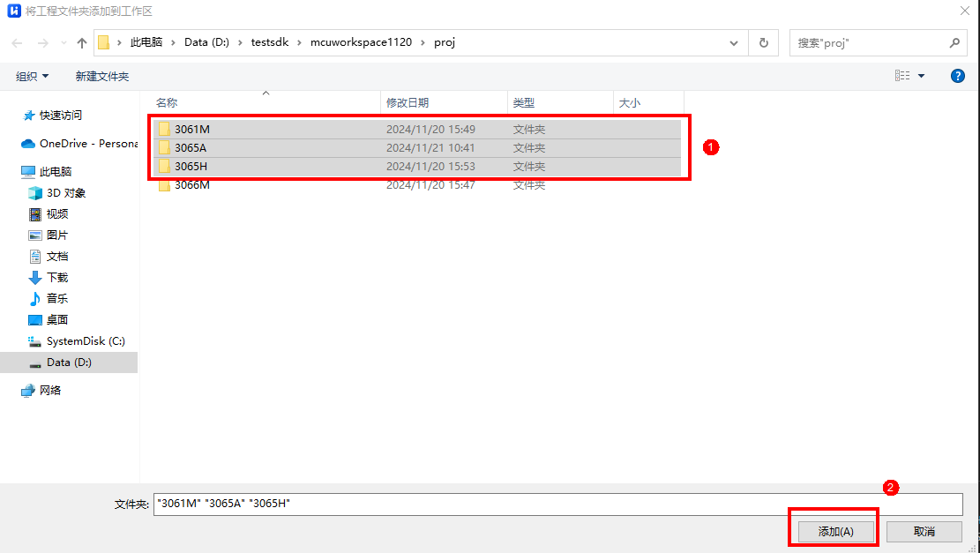
Task: Open the Help question mark icon
Action: (x=957, y=77)
